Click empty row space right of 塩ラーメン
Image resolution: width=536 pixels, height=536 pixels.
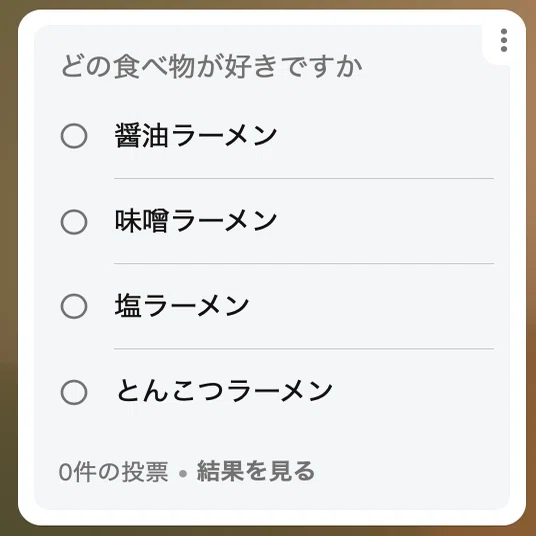click(373, 306)
